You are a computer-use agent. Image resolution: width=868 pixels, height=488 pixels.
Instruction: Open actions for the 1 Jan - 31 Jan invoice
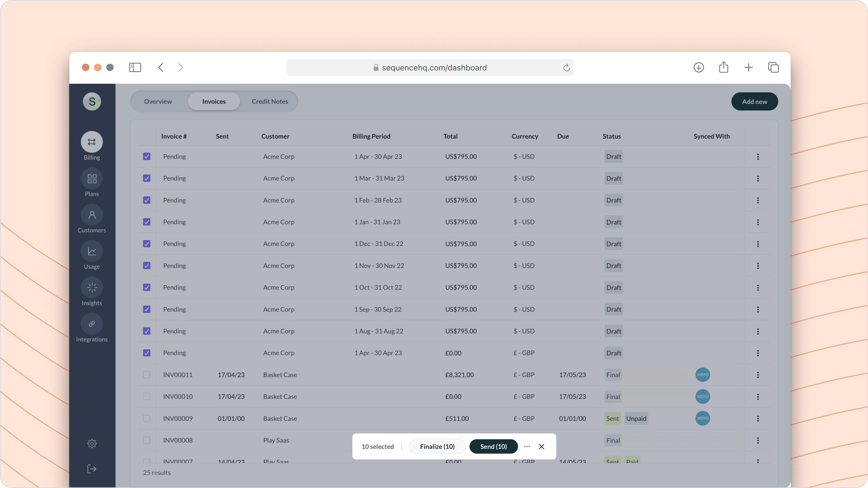click(758, 222)
